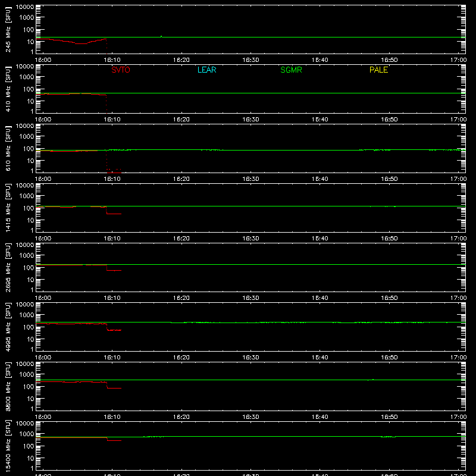This screenshot has height=476, width=476.
Task: Click the 16:50 label under the 4995 MHz plot
Action: tap(389, 358)
